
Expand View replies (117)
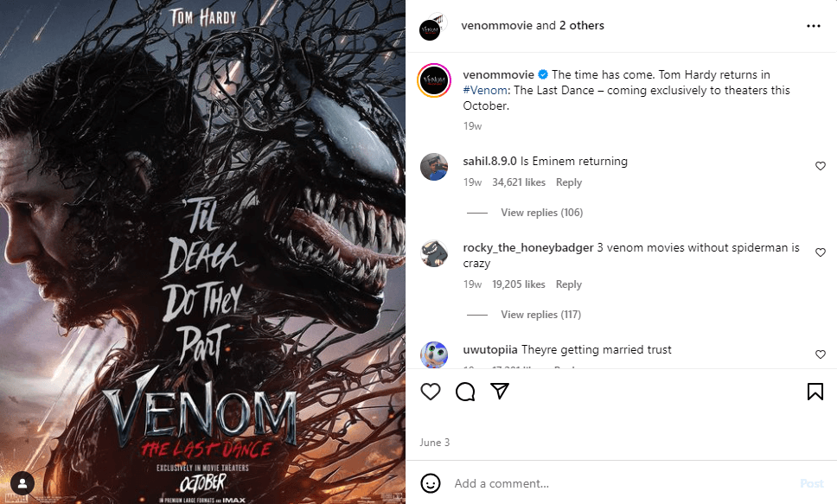pyautogui.click(x=540, y=315)
